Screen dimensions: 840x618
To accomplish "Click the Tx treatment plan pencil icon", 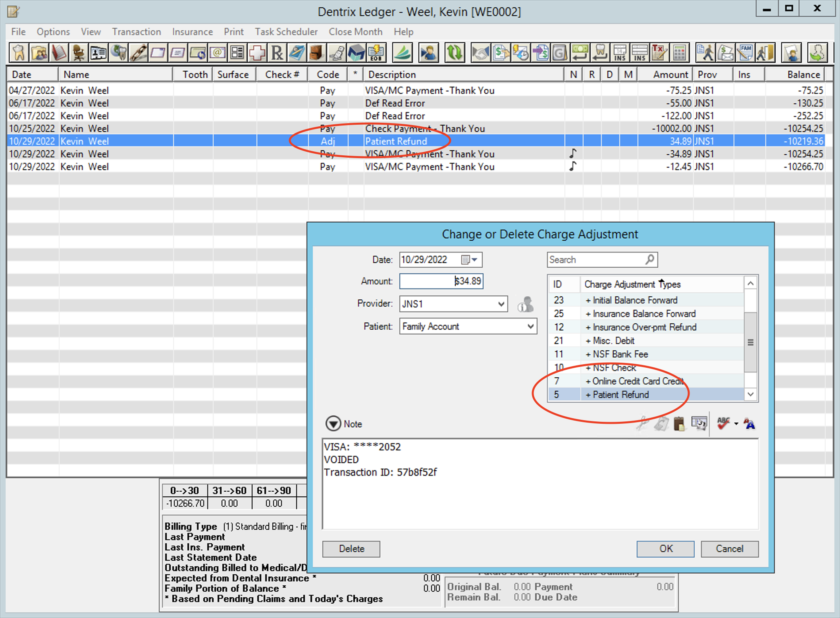I will click(659, 53).
